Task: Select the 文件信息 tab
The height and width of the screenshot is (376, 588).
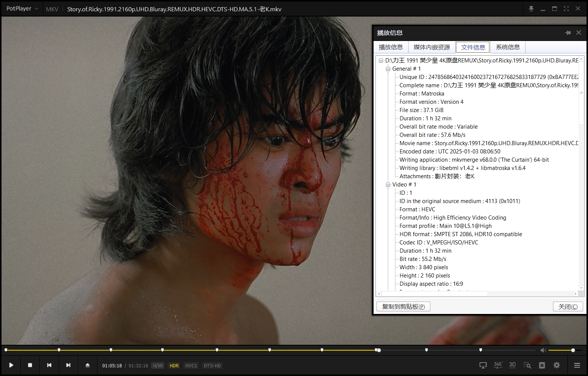Action: (473, 47)
